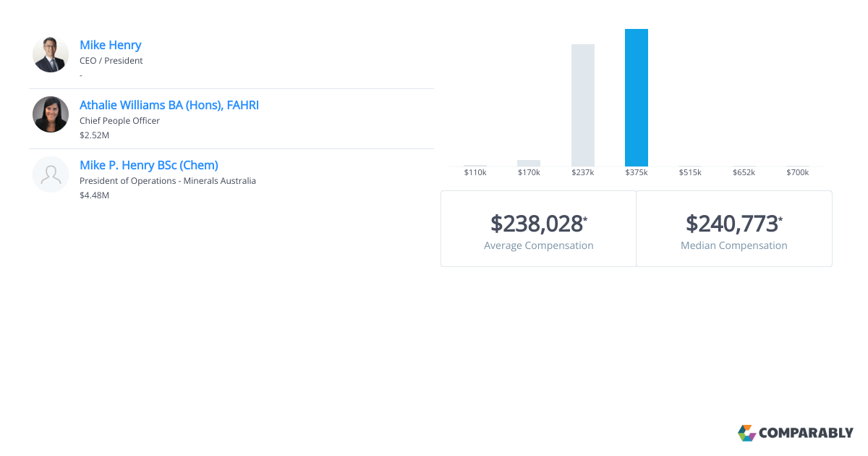Viewport: 868px width, 456px height.
Task: Click the Comparably brand name text
Action: click(806, 433)
